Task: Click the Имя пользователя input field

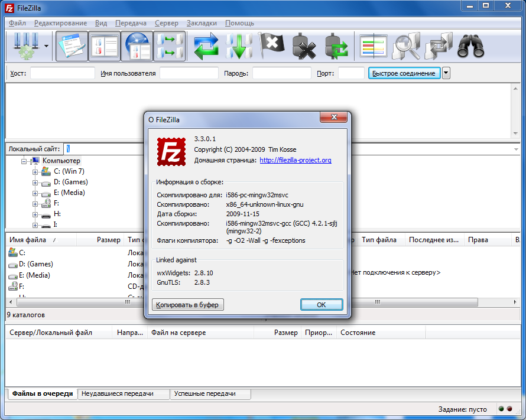Action: coord(189,73)
